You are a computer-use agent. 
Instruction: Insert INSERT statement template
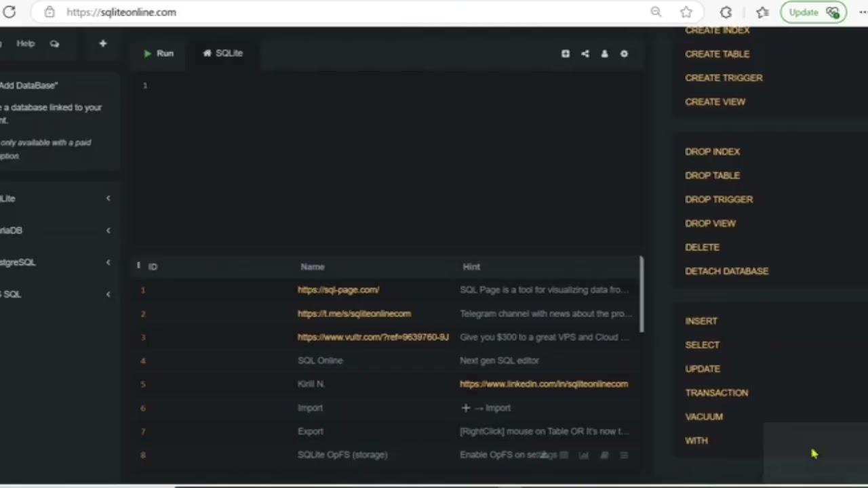701,321
